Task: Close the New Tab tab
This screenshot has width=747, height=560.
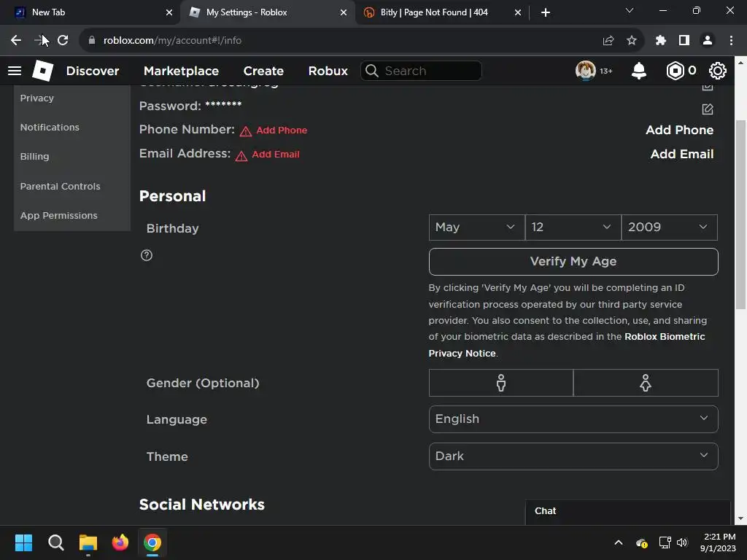Action: click(x=169, y=12)
